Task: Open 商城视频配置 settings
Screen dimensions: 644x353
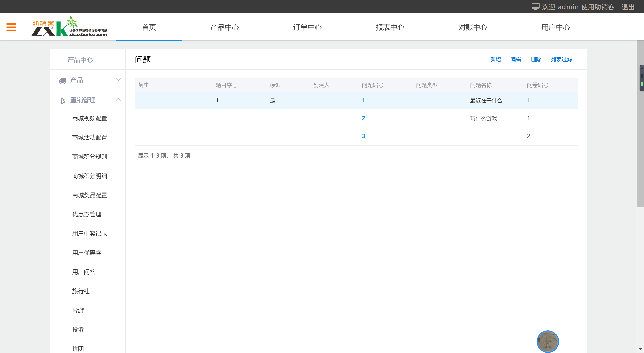Action: 90,118
